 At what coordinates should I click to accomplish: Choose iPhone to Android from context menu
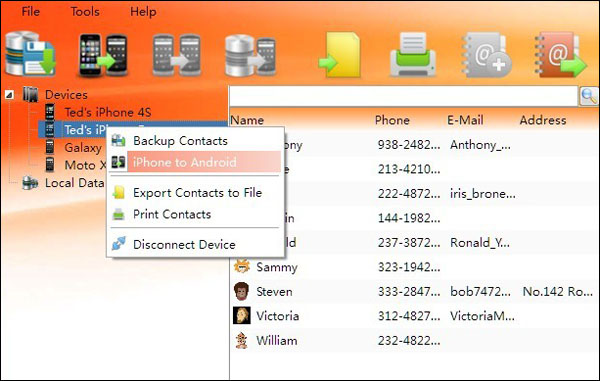[x=195, y=162]
